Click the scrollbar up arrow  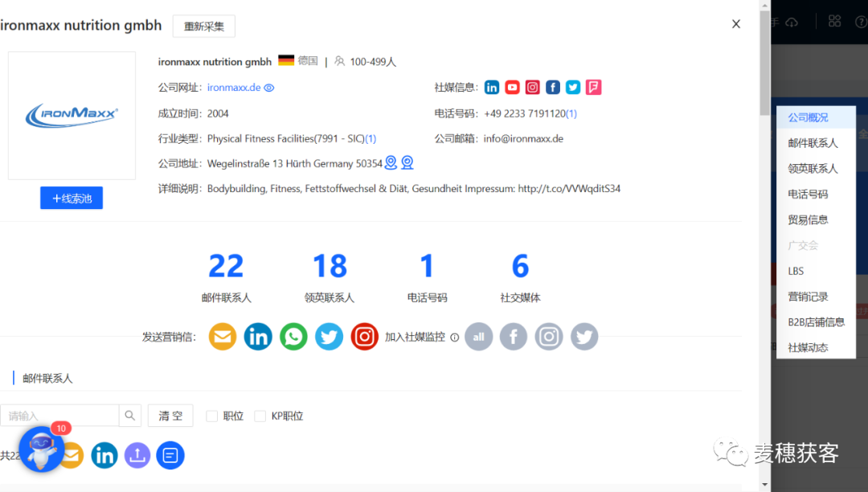click(x=764, y=6)
